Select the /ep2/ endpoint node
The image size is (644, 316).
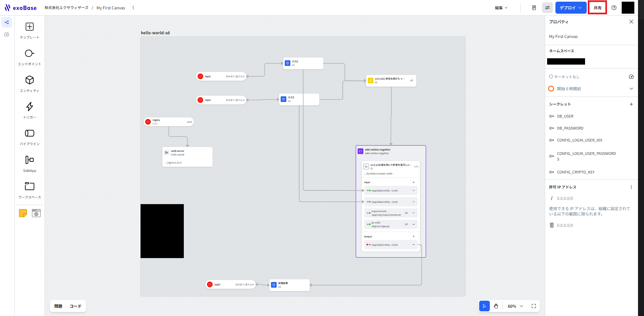pyautogui.click(x=221, y=100)
